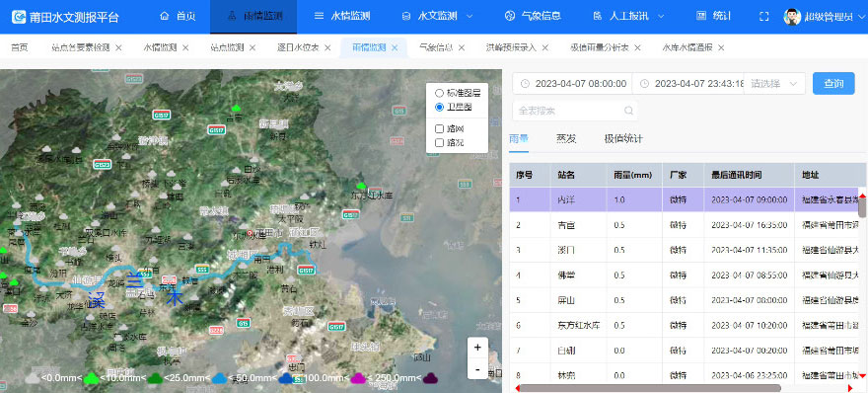Click the end time 2023-04-07 23:43 field

click(x=688, y=84)
